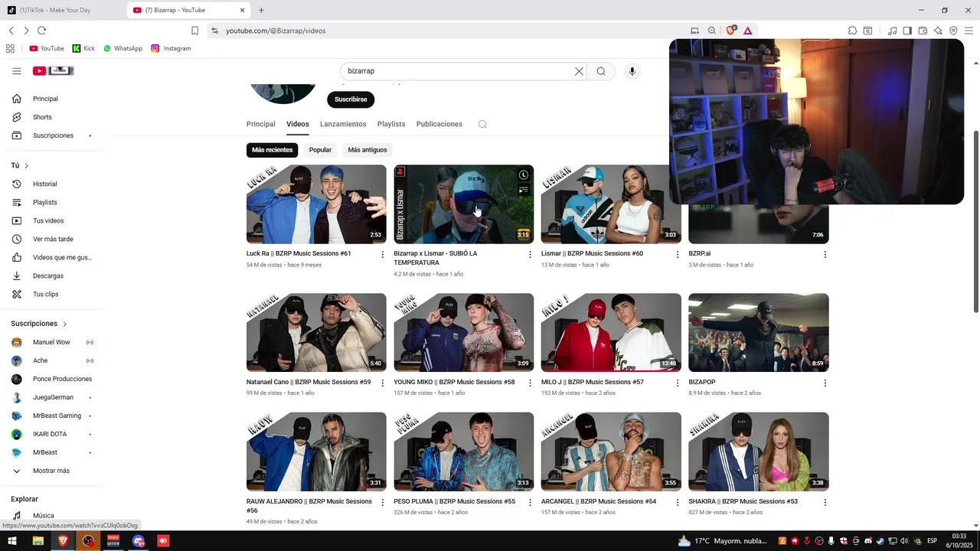
Task: Sort videos by the Popular chip
Action: [x=320, y=150]
